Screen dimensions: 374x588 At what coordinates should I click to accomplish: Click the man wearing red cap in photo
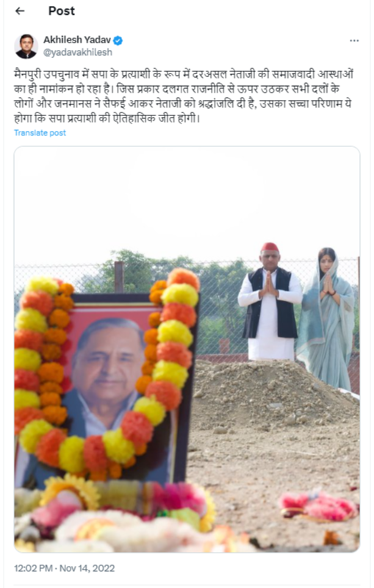click(x=270, y=302)
